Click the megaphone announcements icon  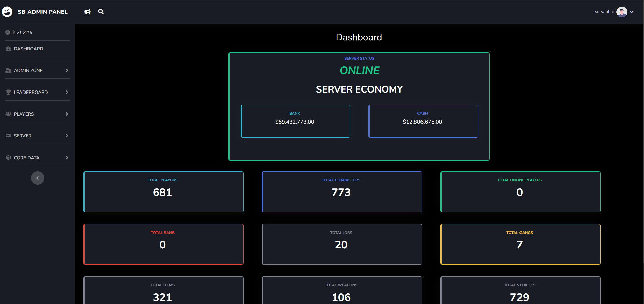pyautogui.click(x=87, y=12)
